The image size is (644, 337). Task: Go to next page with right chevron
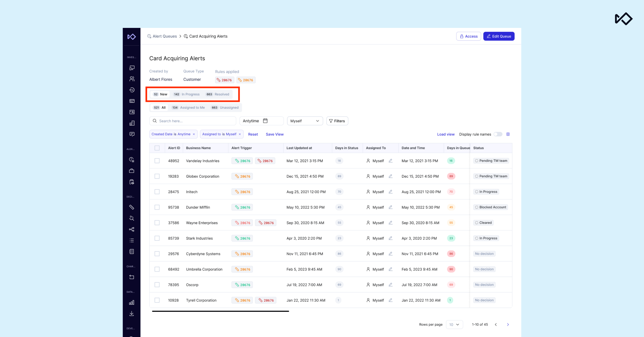click(x=508, y=324)
